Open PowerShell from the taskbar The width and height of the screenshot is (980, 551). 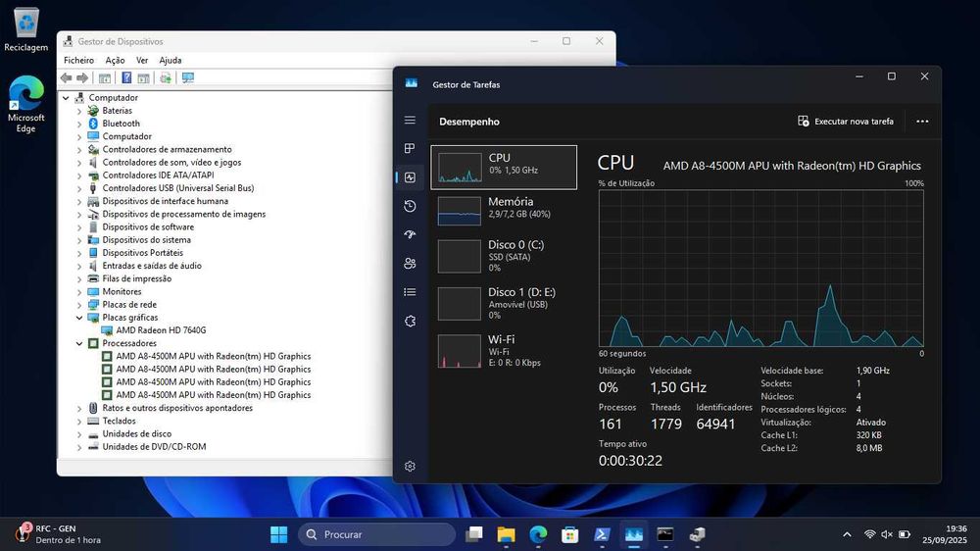point(602,534)
